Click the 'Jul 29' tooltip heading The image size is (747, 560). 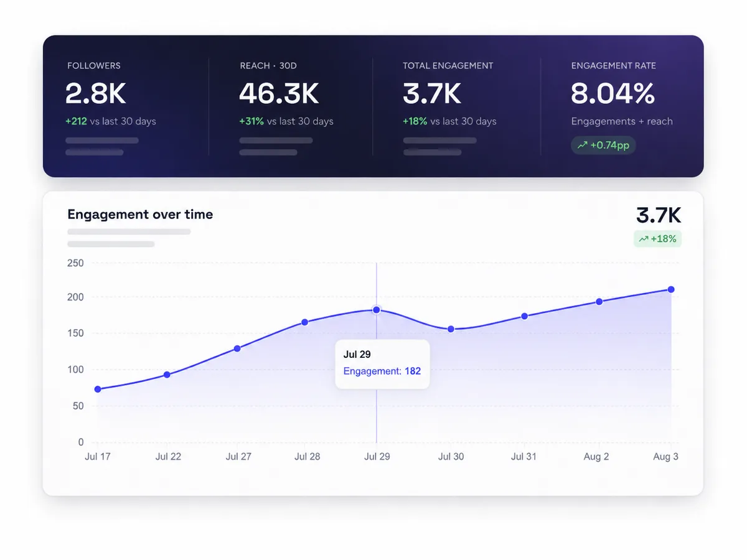(357, 354)
